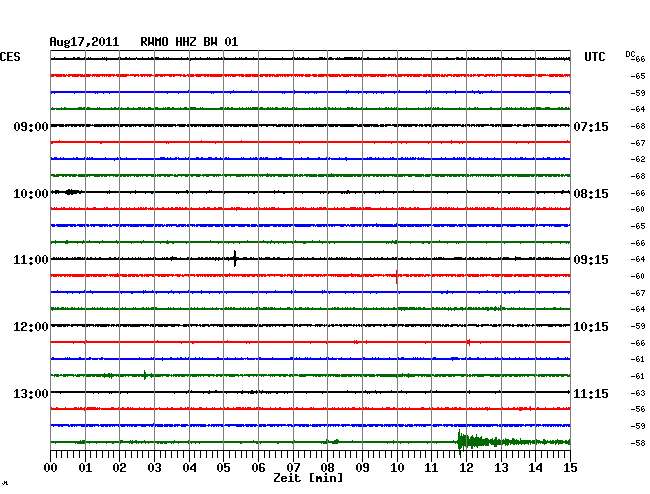Select the 10:15 UTC time label

[x=591, y=327]
